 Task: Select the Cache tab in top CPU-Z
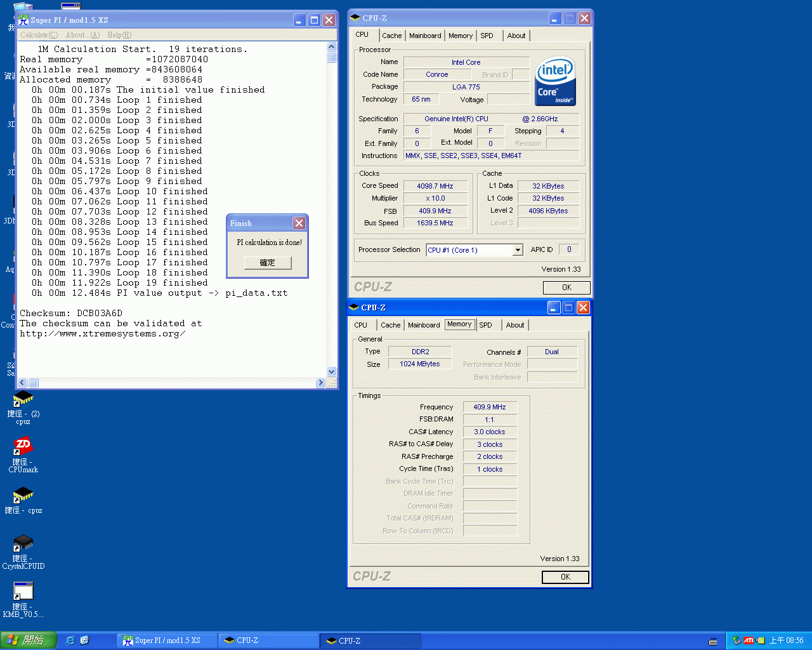[x=391, y=36]
